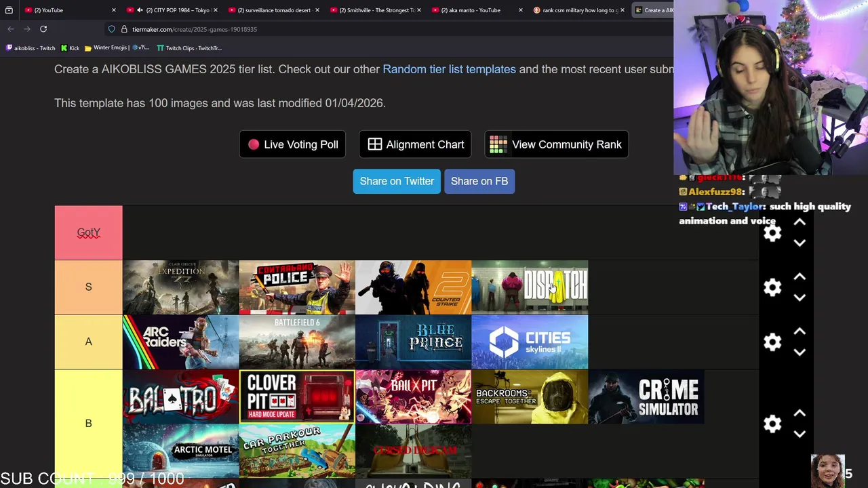Follow Random tier list templates link

449,69
